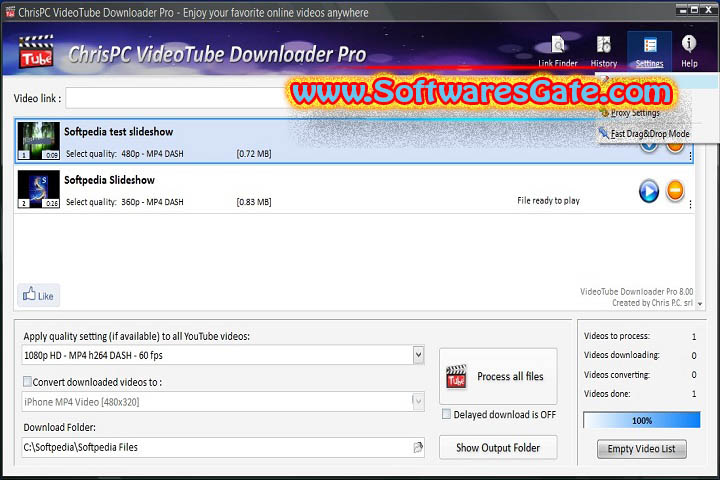Expand the iPhone MP4 Video format dropdown

[418, 401]
